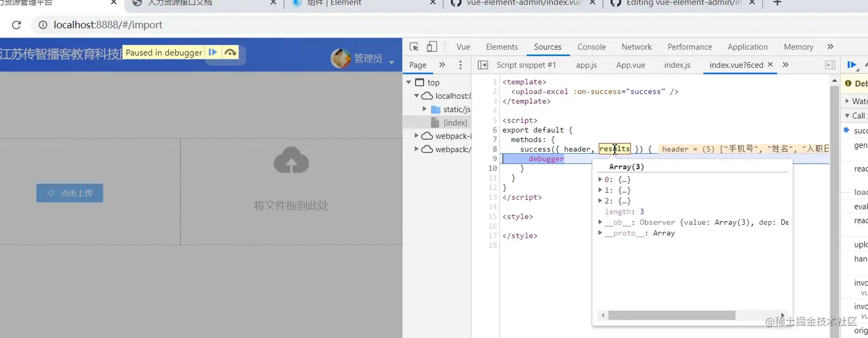Screen dimensions: 868x338
Task: Expand array item 0 in results popup
Action: tap(600, 180)
